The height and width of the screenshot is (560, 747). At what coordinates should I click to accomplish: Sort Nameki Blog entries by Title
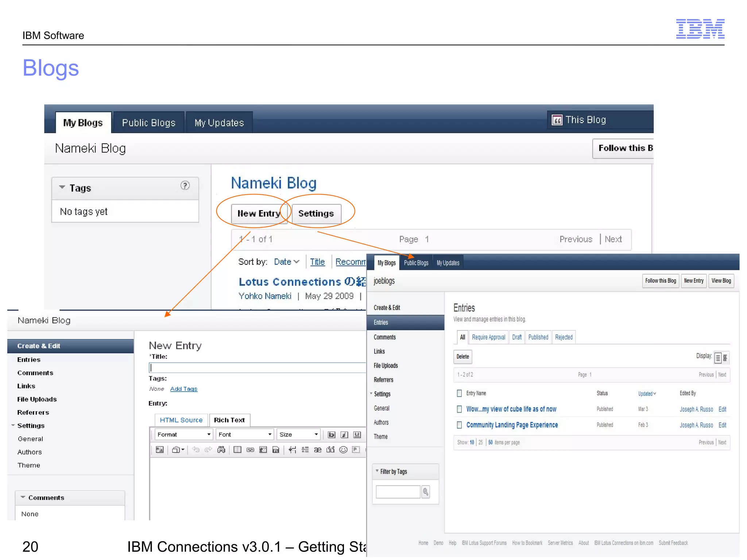[317, 262]
